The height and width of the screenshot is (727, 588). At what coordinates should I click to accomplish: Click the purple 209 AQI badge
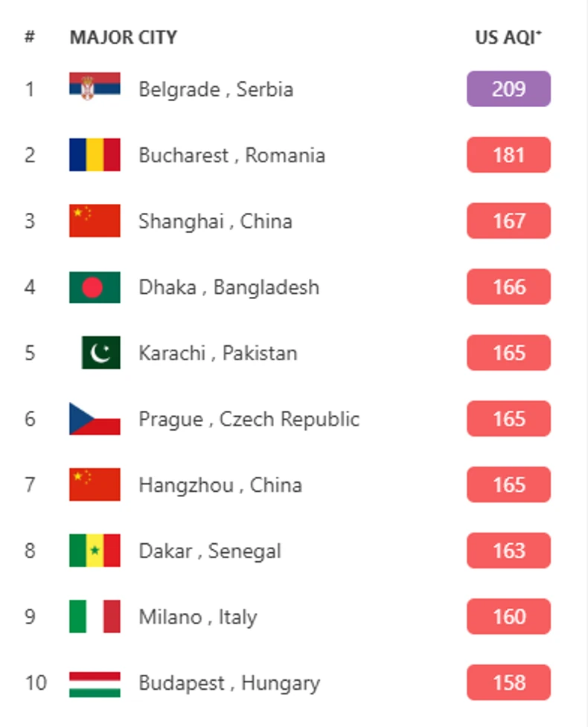508,89
